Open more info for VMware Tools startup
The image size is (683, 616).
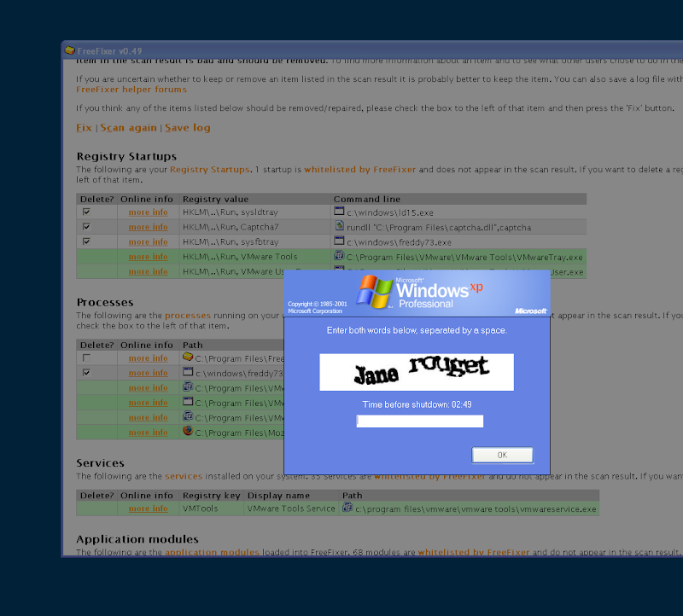click(148, 257)
